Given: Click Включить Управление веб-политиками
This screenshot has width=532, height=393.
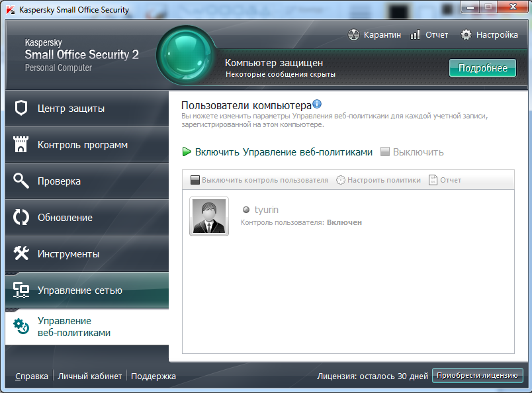Looking at the screenshot, I should [x=284, y=152].
